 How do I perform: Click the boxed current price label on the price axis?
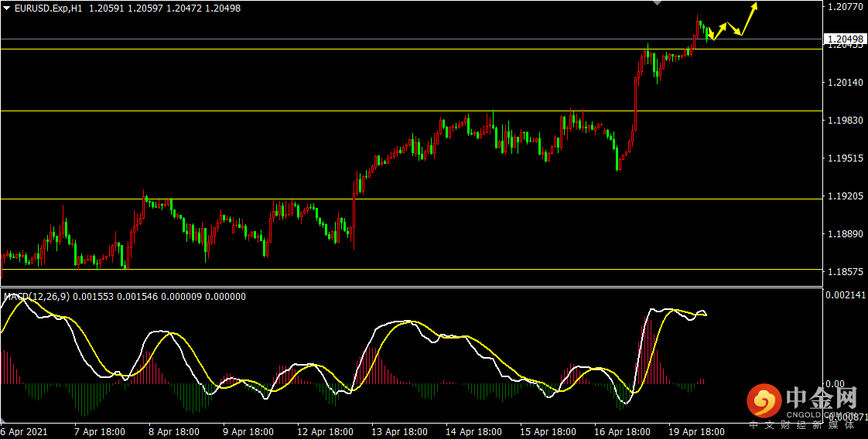(x=845, y=39)
